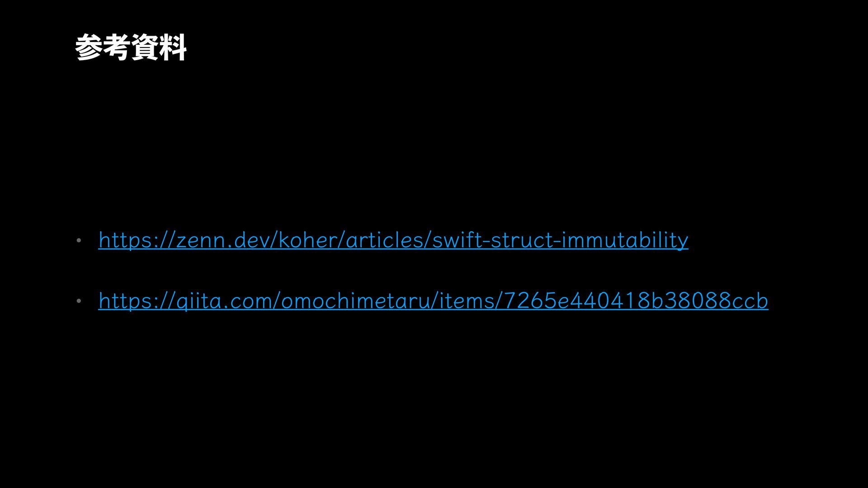The width and height of the screenshot is (868, 488).
Task: Click the "7265e440418b38088ccb" article ID
Action: click(636, 301)
